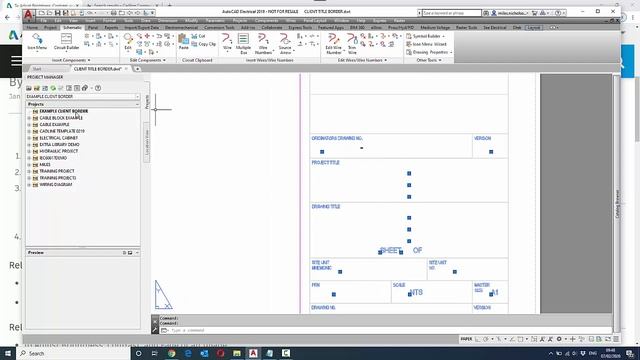Open the Conversion Tools ribbon tab
The height and width of the screenshot is (360, 640).
coord(219,28)
